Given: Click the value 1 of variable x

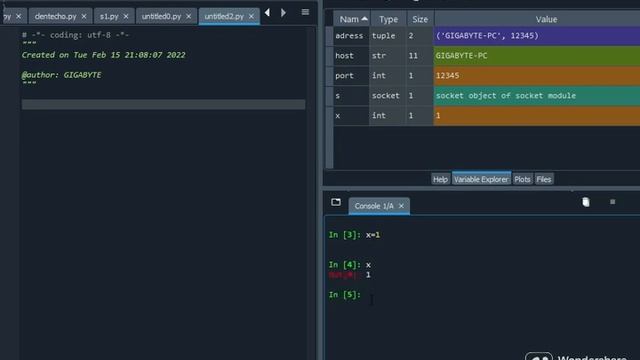Looking at the screenshot, I should [x=536, y=116].
